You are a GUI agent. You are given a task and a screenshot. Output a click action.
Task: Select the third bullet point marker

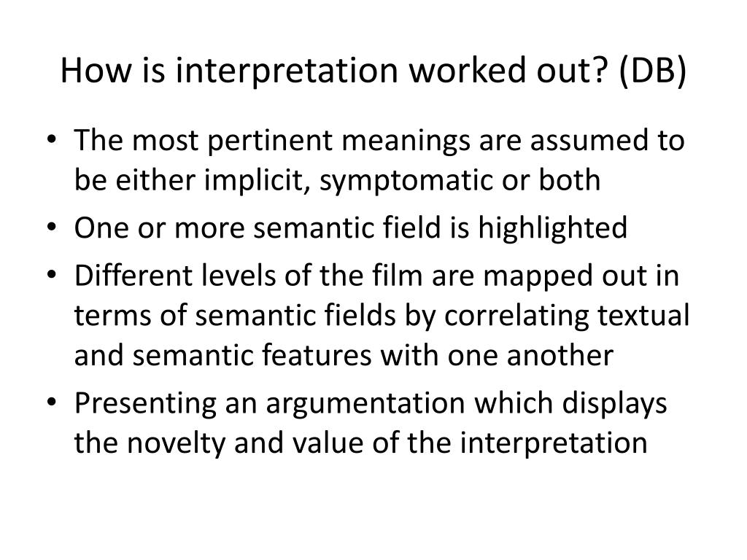point(52,275)
